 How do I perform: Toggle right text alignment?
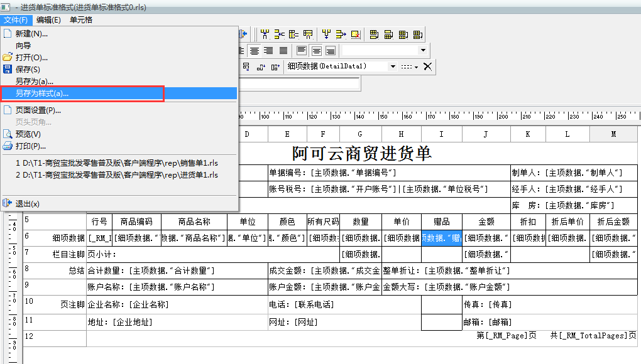coord(269,51)
